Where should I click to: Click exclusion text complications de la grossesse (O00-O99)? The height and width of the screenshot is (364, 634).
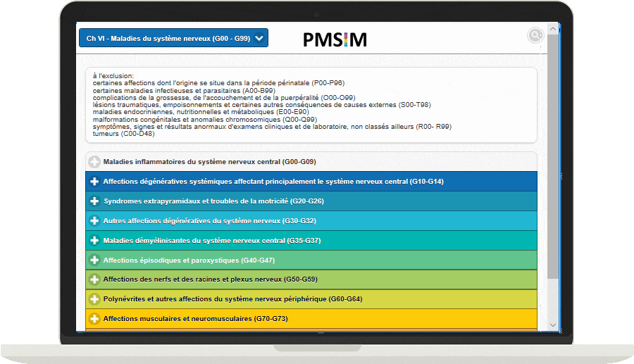[x=224, y=98]
